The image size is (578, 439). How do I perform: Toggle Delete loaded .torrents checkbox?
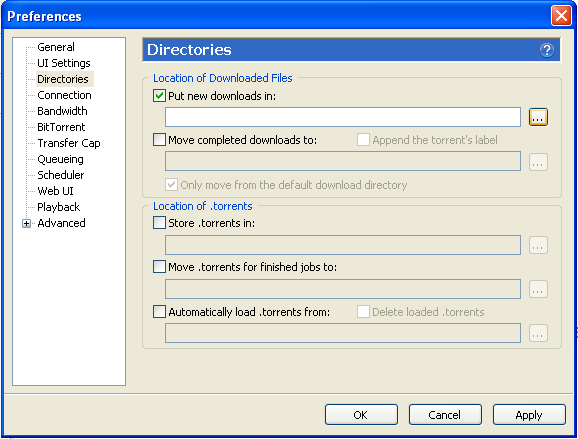pyautogui.click(x=363, y=311)
